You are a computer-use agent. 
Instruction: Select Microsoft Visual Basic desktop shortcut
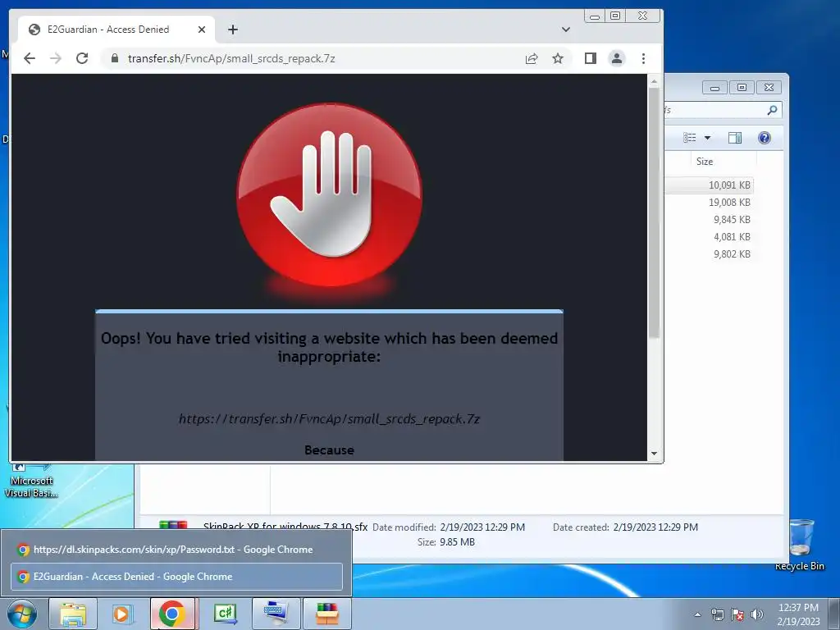pos(31,480)
